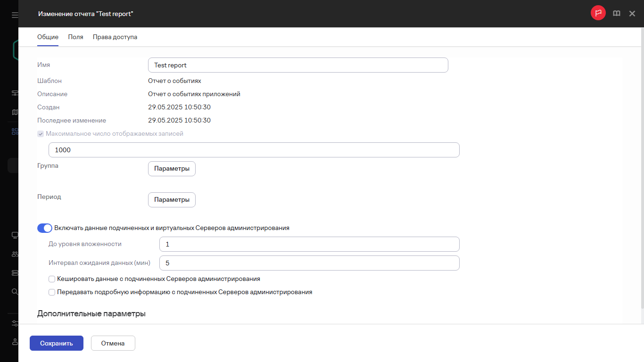The width and height of the screenshot is (644, 362).
Task: Open the help book icon in header
Action: 616,14
